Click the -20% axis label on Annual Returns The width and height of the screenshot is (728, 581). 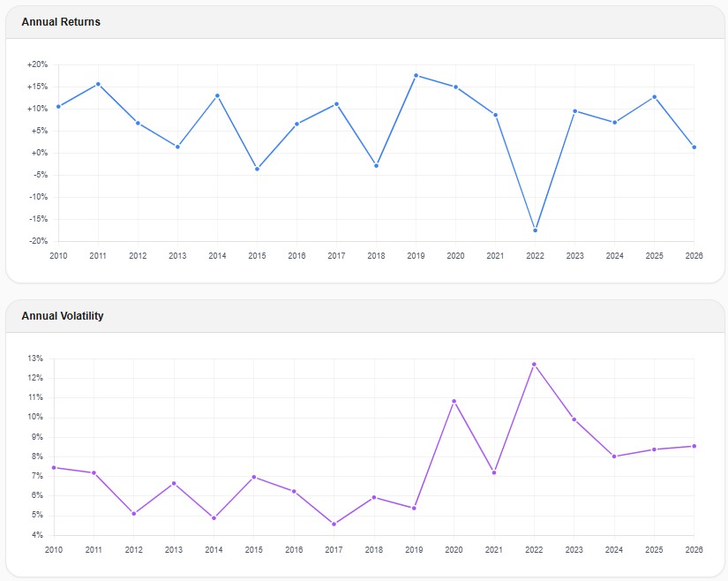point(39,238)
